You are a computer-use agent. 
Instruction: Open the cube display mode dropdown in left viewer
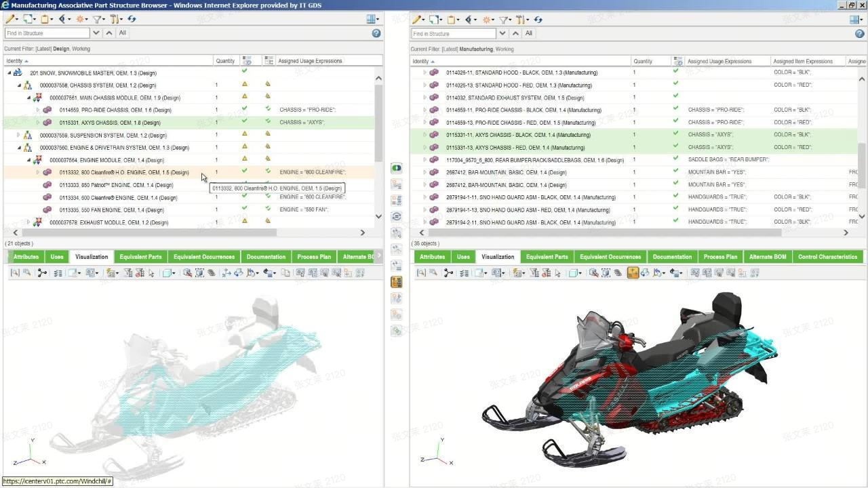coord(169,272)
